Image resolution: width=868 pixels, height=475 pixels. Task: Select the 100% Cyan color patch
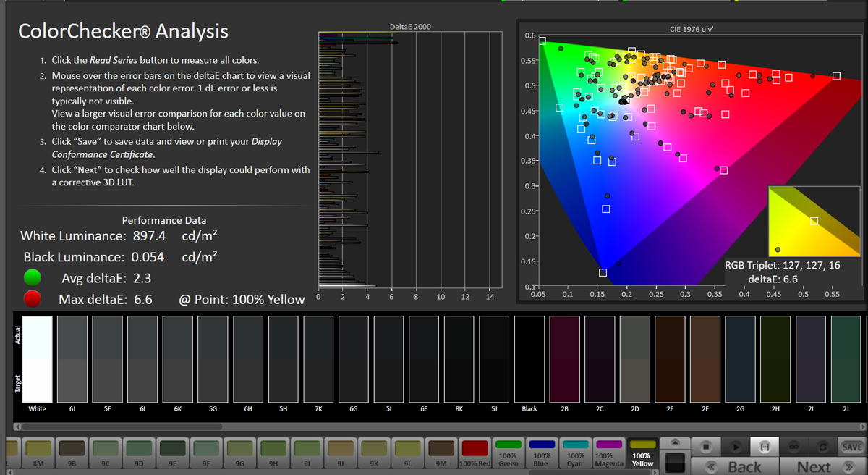(x=575, y=453)
